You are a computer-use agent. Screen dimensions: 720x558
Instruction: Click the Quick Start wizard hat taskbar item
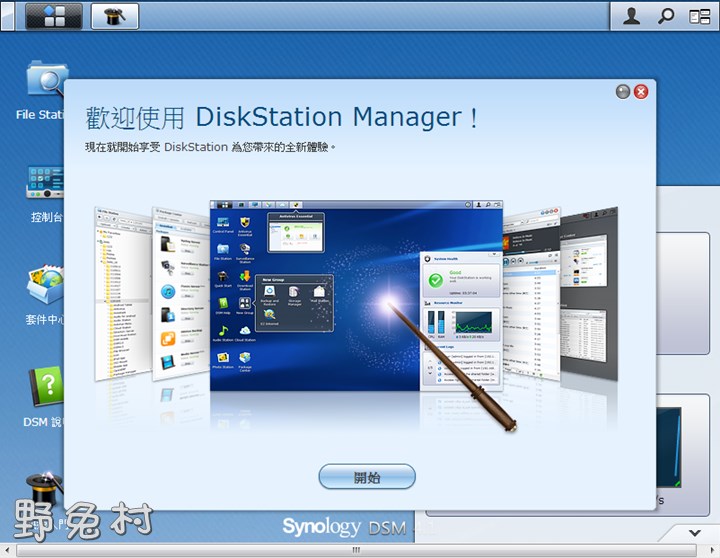115,16
